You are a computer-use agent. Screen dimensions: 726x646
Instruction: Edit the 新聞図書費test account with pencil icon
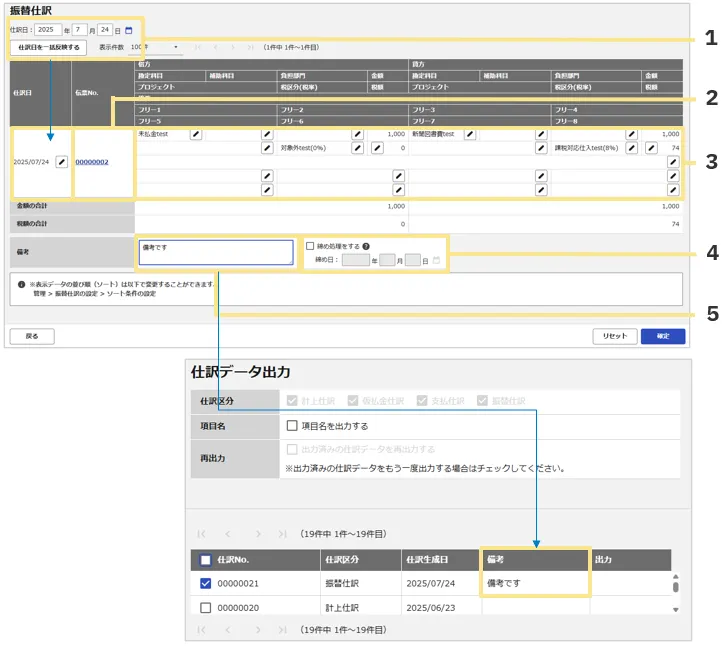pyautogui.click(x=469, y=134)
